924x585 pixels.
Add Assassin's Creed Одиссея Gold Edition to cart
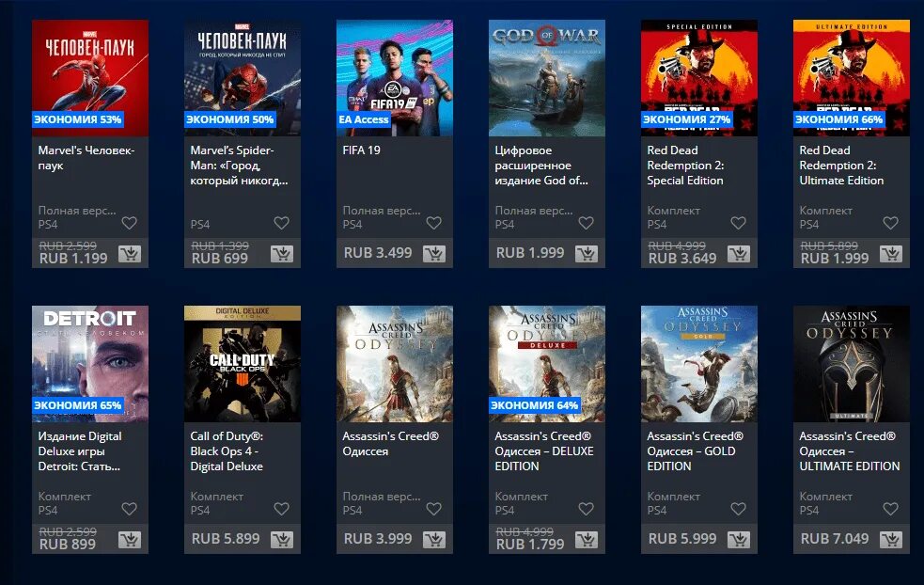click(739, 540)
